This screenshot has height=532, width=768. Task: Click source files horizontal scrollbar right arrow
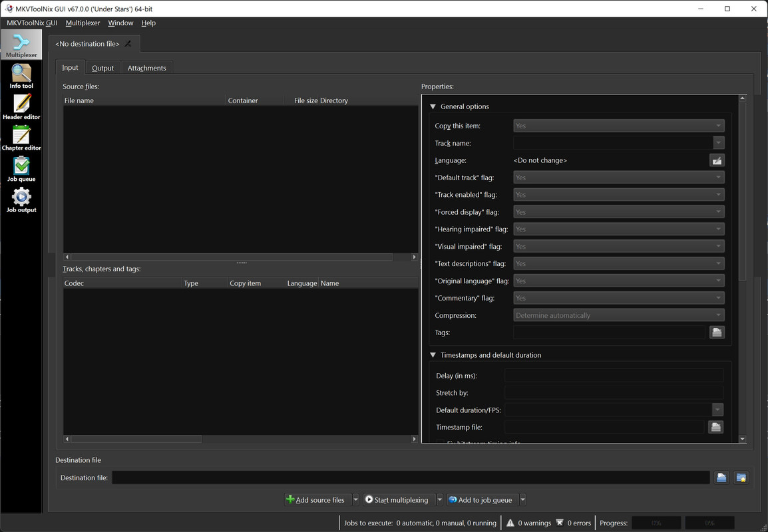(x=415, y=257)
